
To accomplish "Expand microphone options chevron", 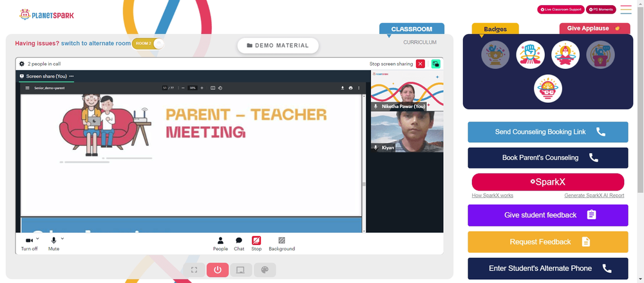I will click(x=62, y=238).
